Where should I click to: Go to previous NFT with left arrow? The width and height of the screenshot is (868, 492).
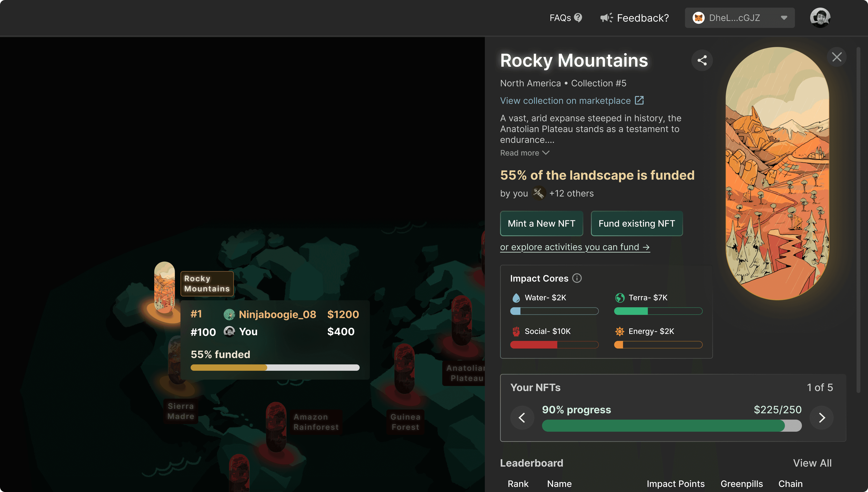(x=522, y=418)
